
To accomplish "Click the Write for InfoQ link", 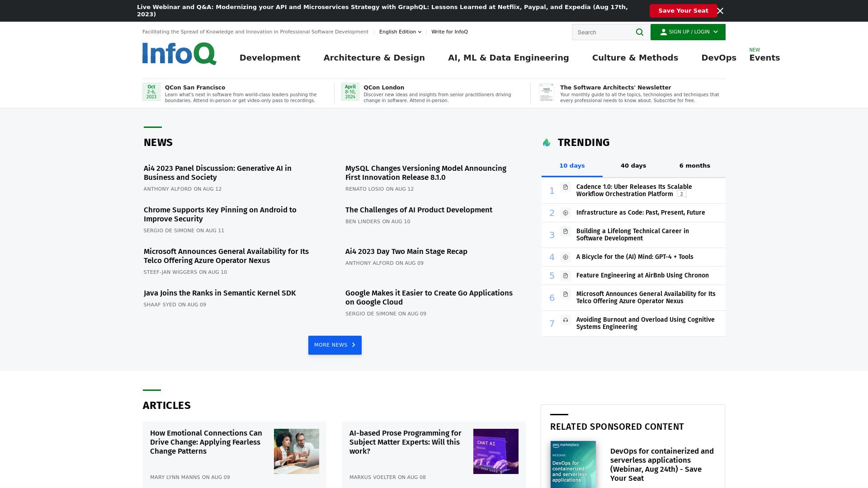I will coord(449,32).
